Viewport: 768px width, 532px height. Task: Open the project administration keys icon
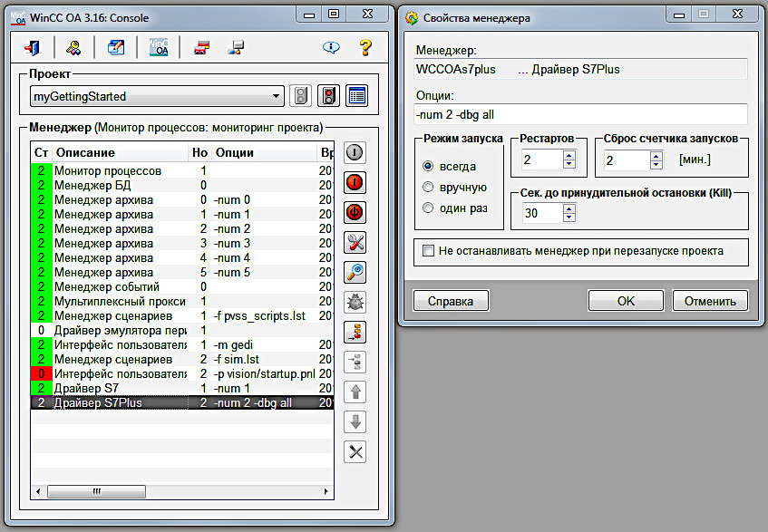tap(73, 47)
